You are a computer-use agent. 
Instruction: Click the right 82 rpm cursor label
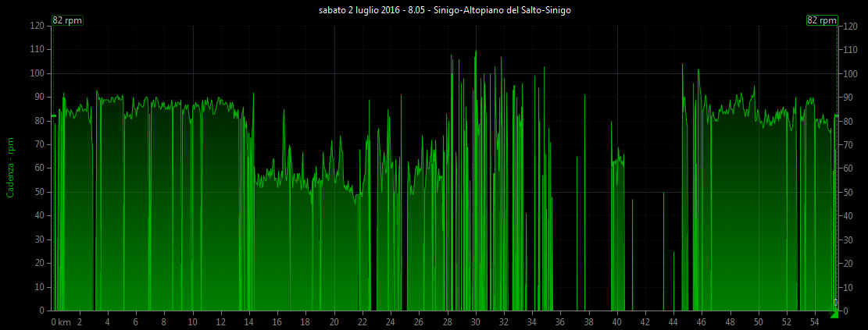[822, 20]
